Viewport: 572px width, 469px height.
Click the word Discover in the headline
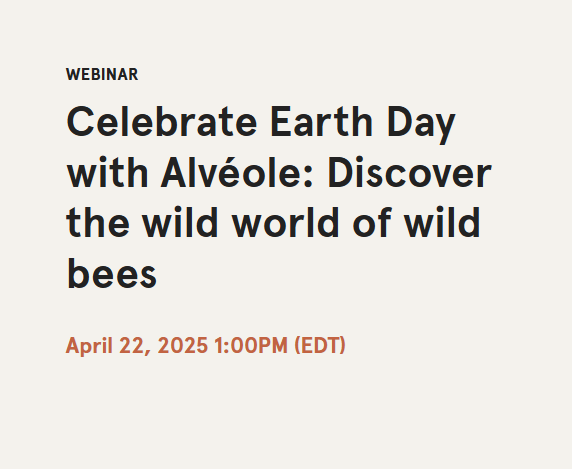pos(410,172)
